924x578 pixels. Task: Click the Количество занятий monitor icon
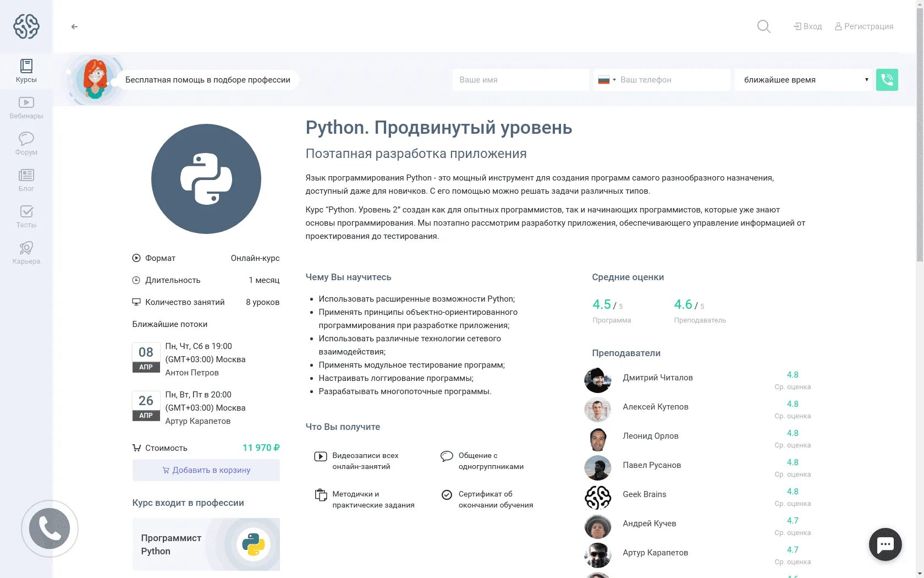136,302
